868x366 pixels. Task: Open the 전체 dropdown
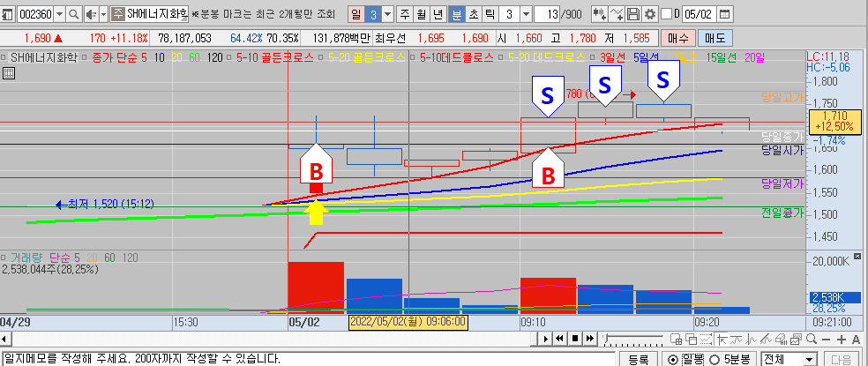click(809, 359)
